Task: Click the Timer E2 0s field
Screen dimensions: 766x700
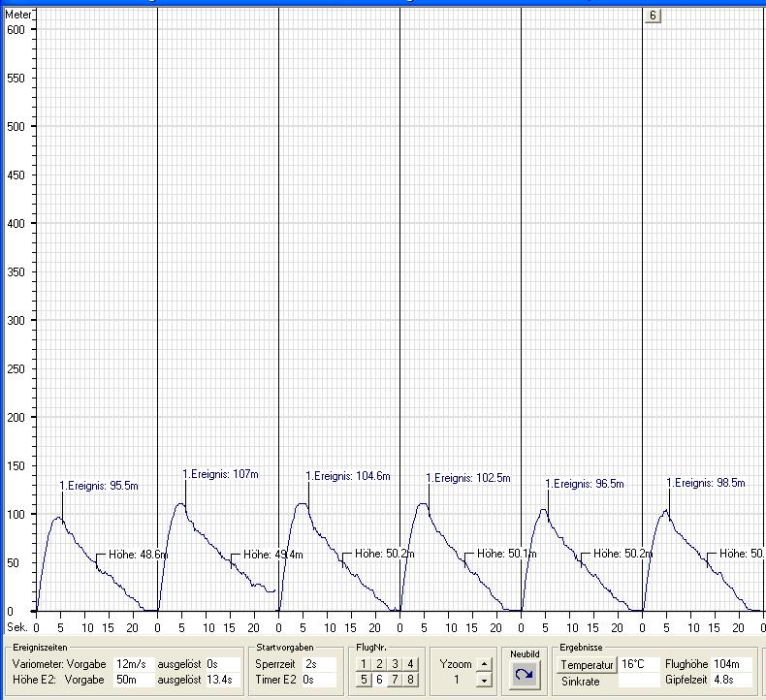Action: pyautogui.click(x=319, y=681)
